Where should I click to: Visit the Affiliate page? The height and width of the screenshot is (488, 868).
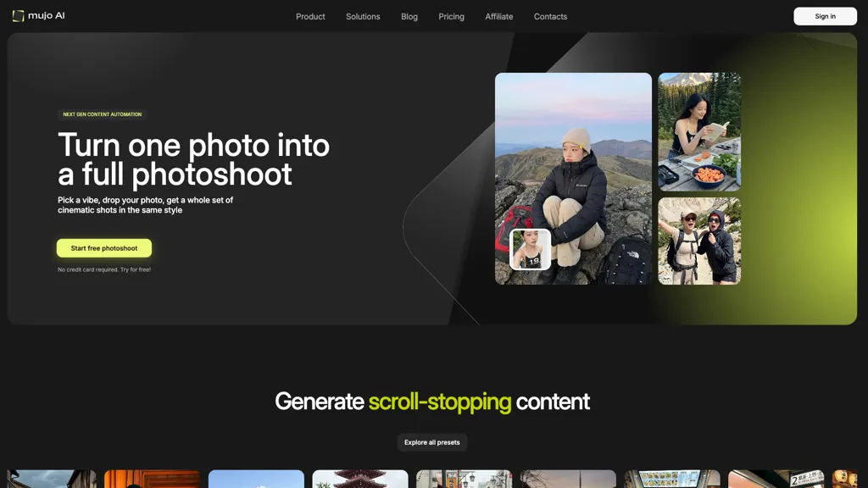[x=498, y=17]
